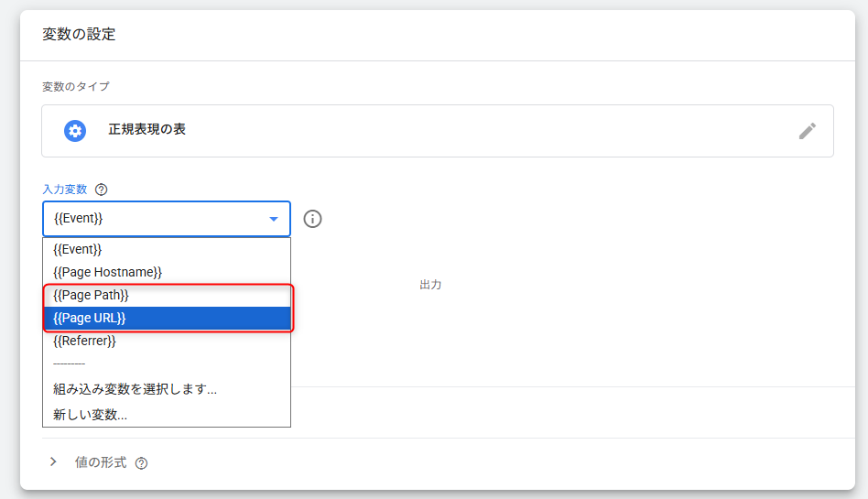The height and width of the screenshot is (499, 868).
Task: Click 新しい変数... to create a variable
Action: [90, 414]
